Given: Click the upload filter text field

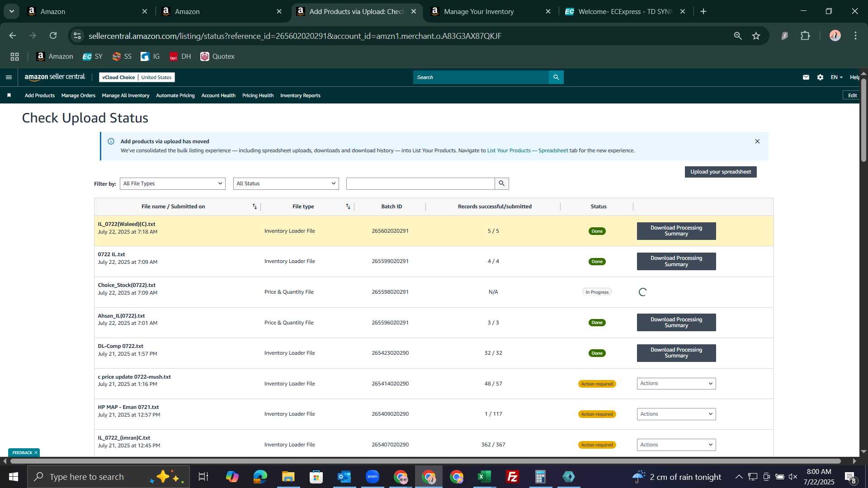Looking at the screenshot, I should point(420,183).
